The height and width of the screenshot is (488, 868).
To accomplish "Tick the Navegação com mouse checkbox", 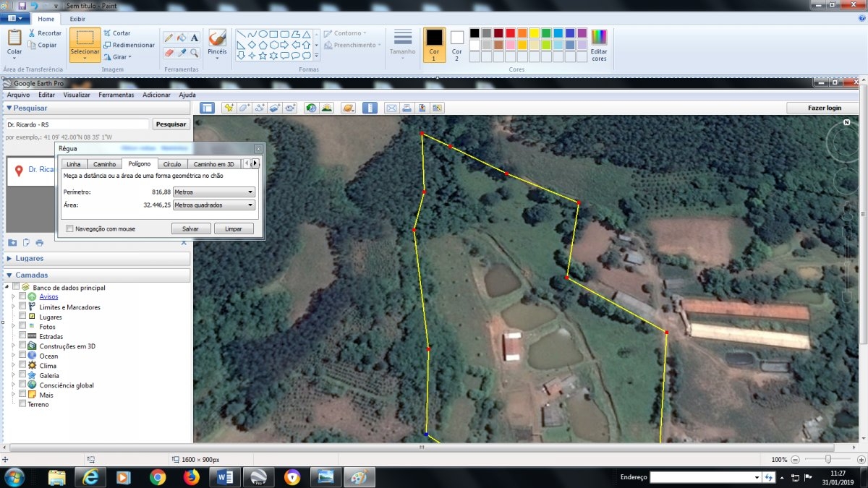I will pos(69,228).
